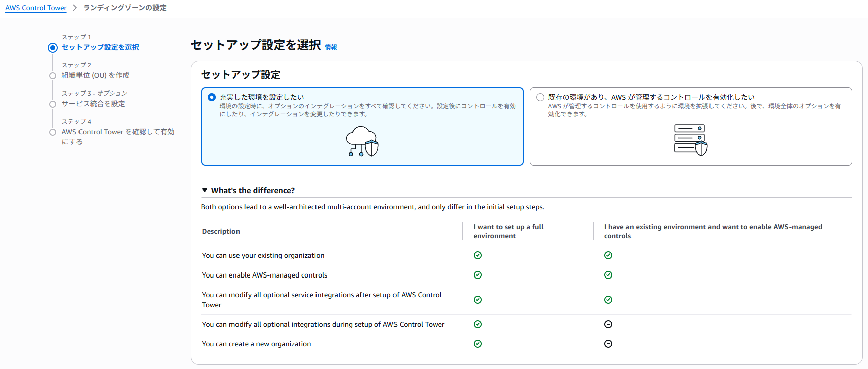Click green check for integrations after setup, existing environment column
This screenshot has height=369, width=868.
tap(608, 300)
